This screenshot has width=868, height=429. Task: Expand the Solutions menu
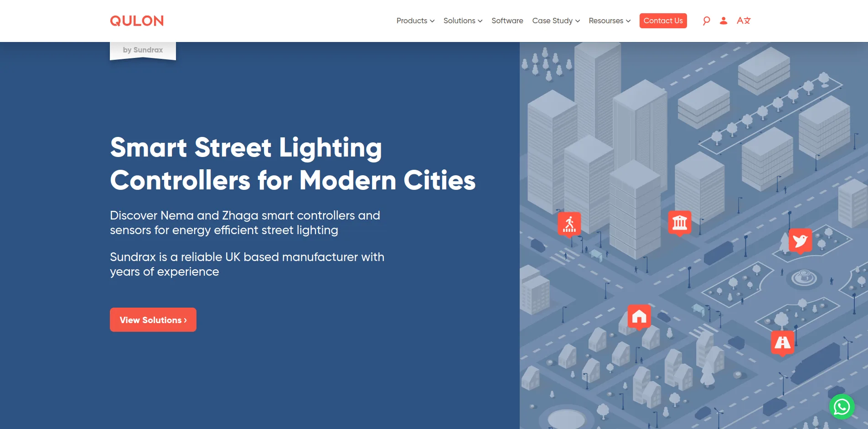[463, 21]
